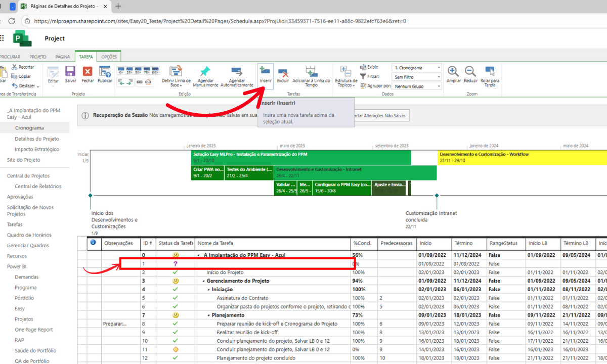Screen dimensions: 607x364
Task: Click the browser address bar URL
Action: pos(220,21)
